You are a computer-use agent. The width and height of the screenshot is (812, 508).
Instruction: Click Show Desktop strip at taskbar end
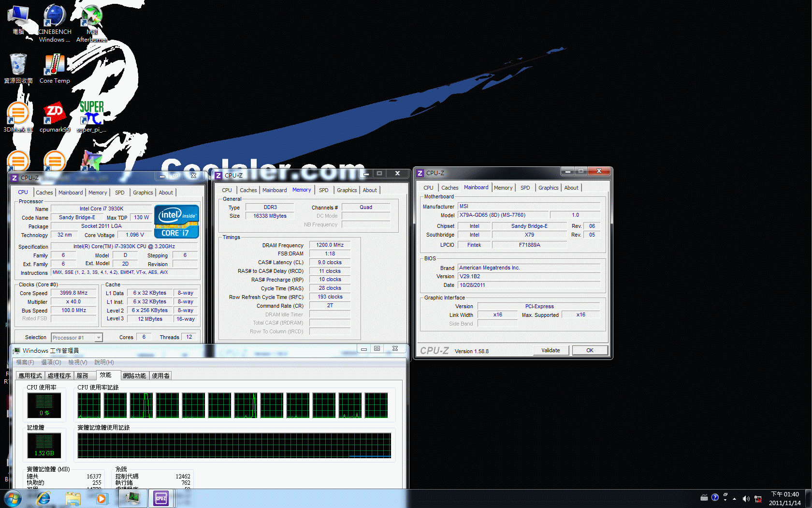pos(808,498)
